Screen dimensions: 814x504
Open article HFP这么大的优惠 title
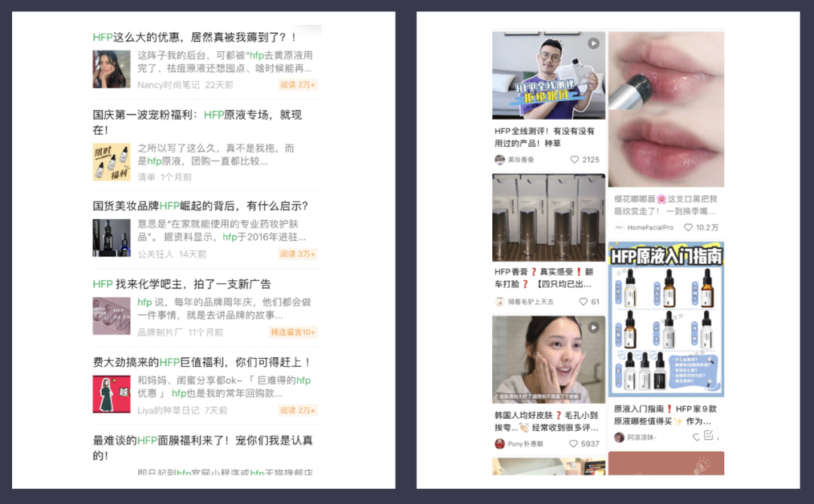(194, 37)
